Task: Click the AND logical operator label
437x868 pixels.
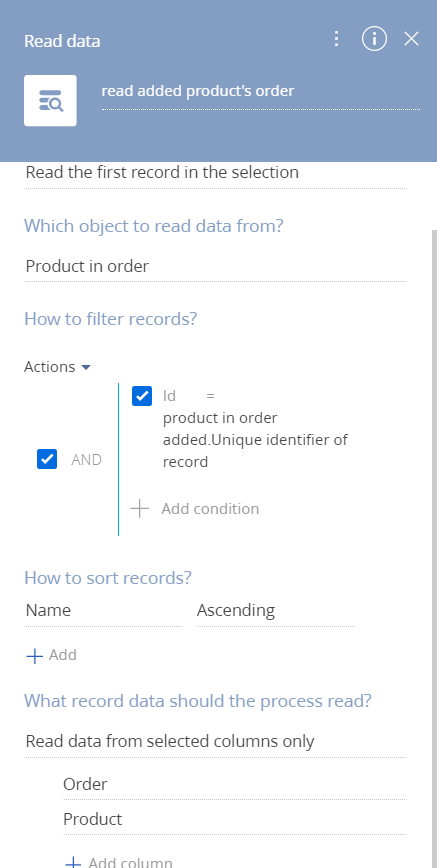Action: (x=86, y=459)
